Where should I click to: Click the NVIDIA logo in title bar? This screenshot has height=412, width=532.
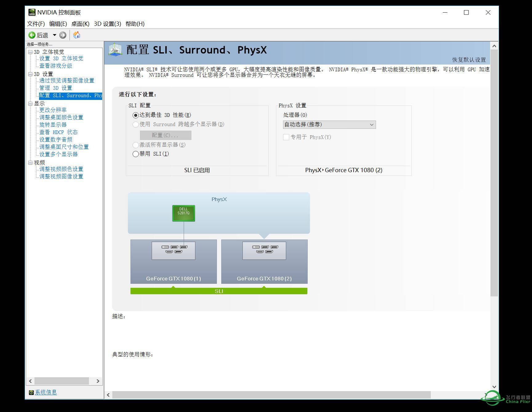click(32, 12)
